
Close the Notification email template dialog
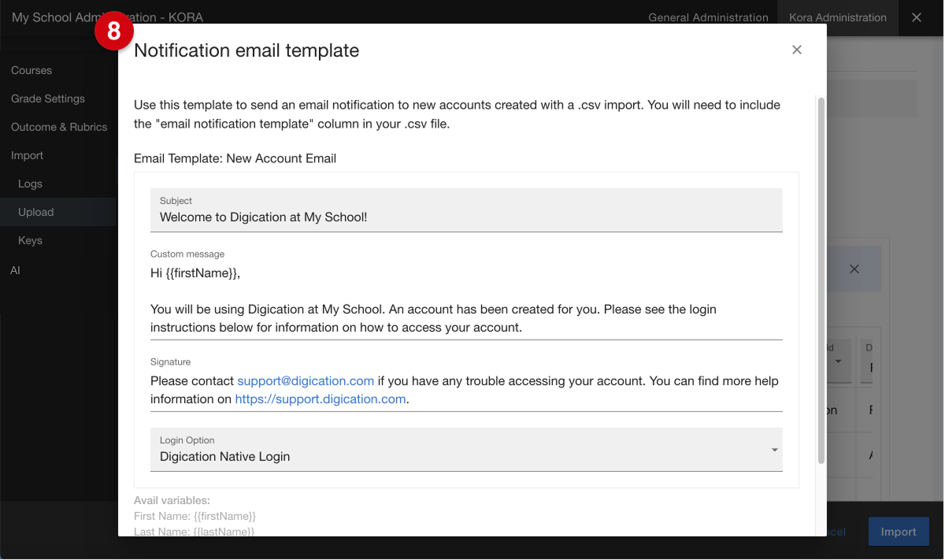click(797, 50)
